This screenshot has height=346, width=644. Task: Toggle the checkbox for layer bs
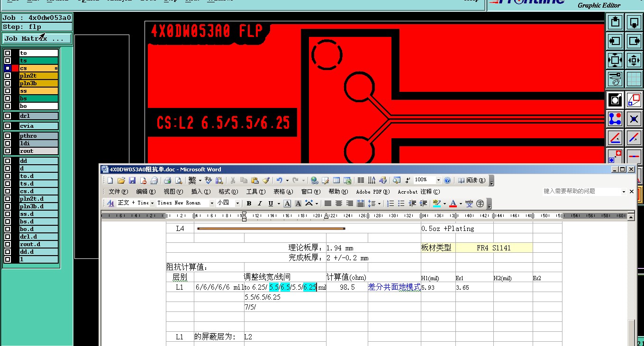(8, 98)
